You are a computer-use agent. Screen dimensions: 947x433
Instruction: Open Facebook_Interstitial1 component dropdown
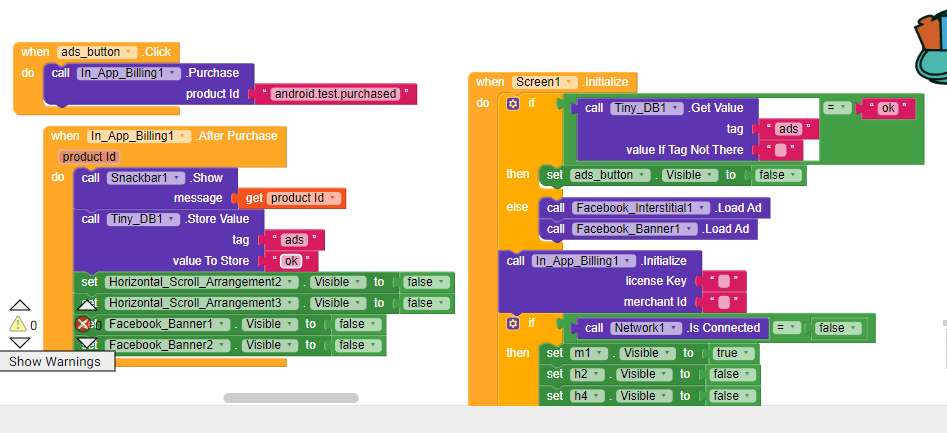(641, 208)
